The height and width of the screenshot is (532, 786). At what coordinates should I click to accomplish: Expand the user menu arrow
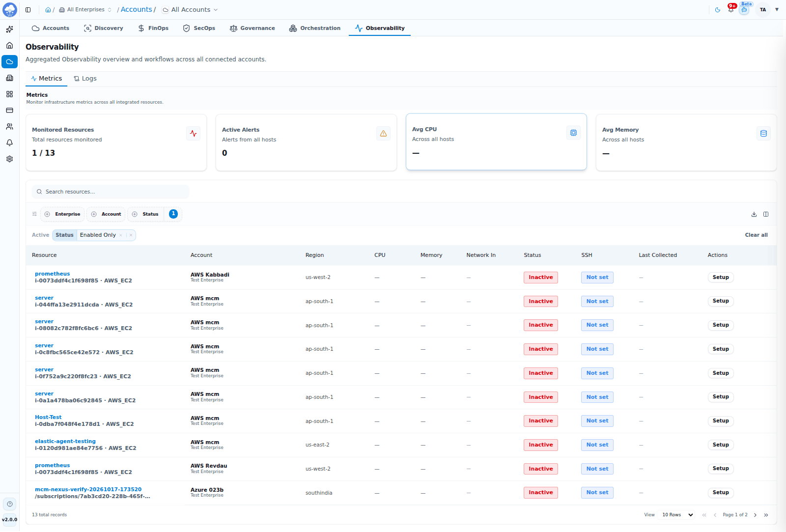(x=777, y=10)
